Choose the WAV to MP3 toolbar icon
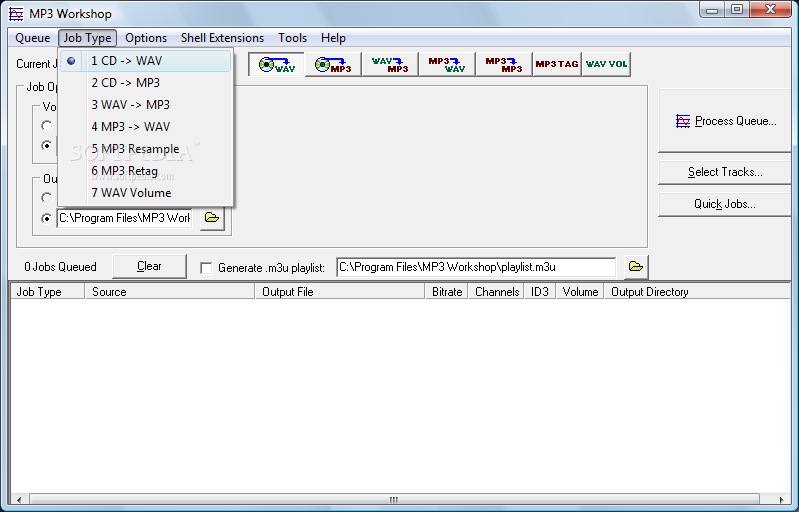 pyautogui.click(x=390, y=64)
